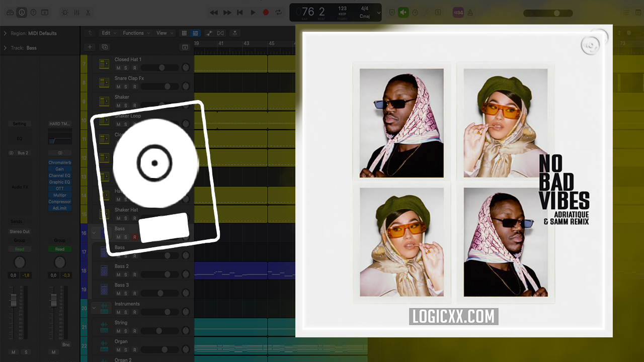The height and width of the screenshot is (362, 644).
Task: Open the Editors scissors icon
Action: coord(88,13)
